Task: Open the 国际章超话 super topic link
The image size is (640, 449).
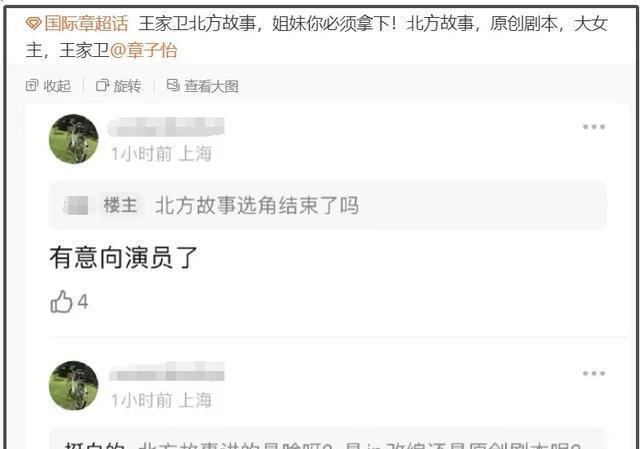Action: (86, 23)
